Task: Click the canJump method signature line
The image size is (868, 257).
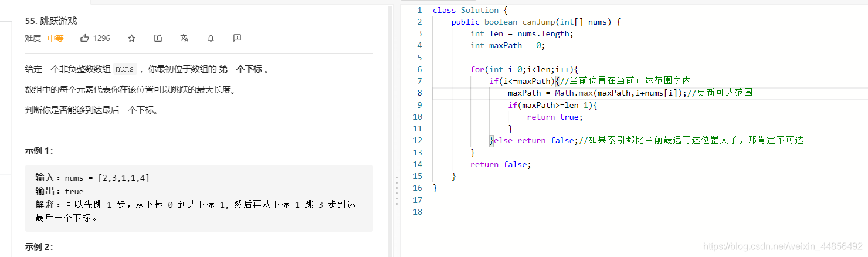Action: click(x=536, y=22)
